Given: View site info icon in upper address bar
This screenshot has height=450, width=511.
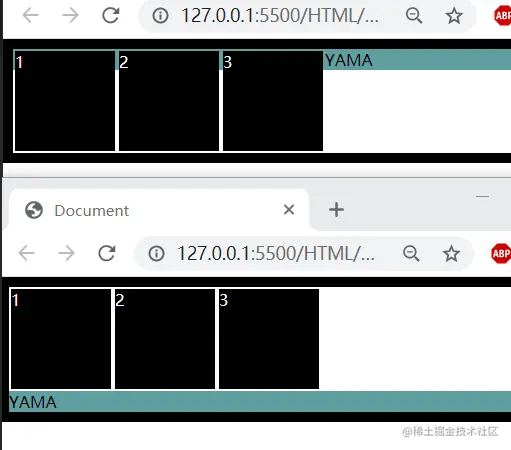Looking at the screenshot, I should tap(160, 16).
